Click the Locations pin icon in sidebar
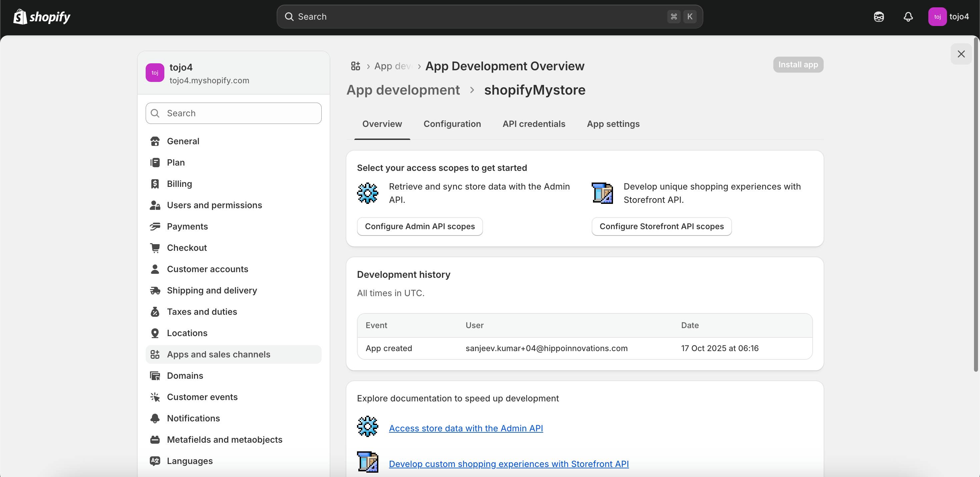This screenshot has height=477, width=980. [x=155, y=333]
